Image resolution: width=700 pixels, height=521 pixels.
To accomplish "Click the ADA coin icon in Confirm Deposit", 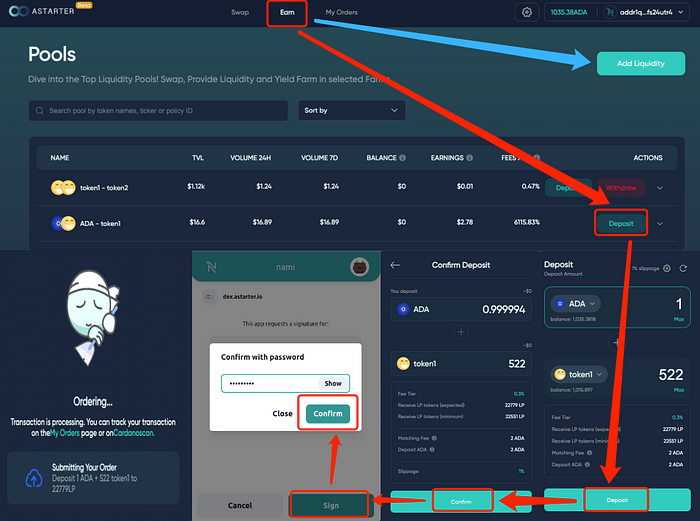I will pyautogui.click(x=403, y=309).
